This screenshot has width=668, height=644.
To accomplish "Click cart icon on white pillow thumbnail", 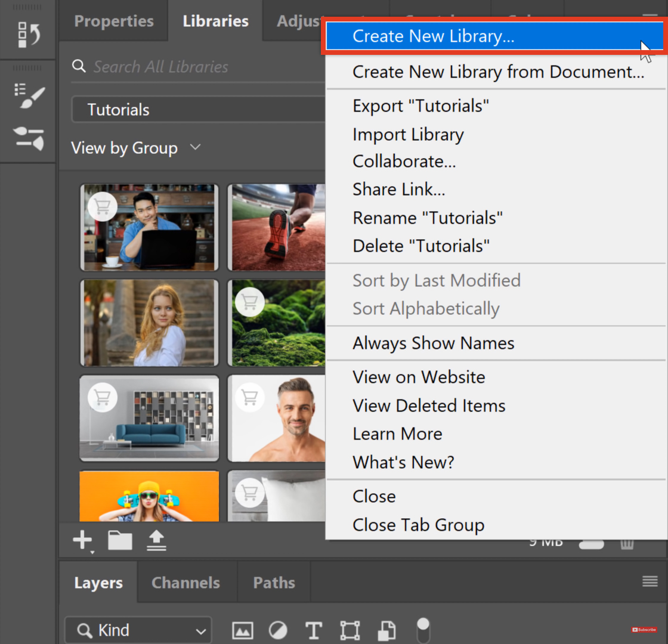I will tap(250, 493).
